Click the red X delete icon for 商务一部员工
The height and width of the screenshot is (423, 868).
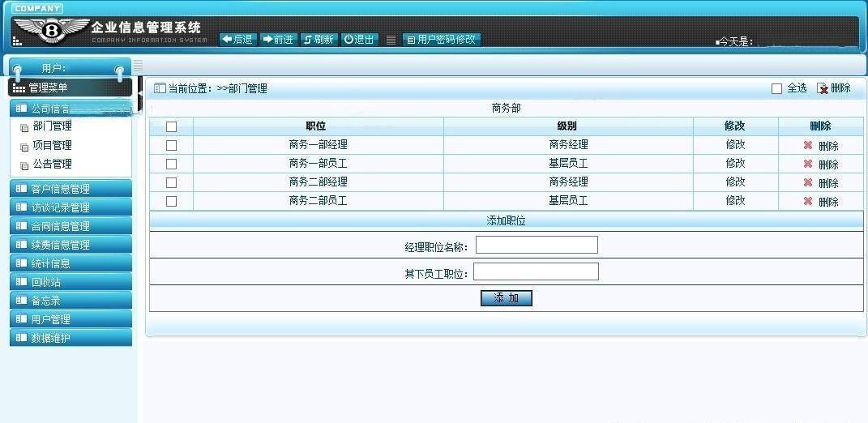pos(808,164)
